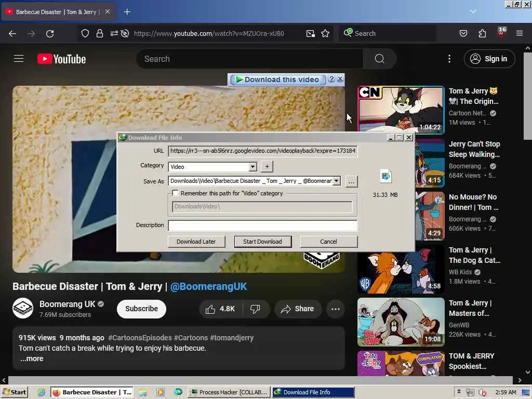Go back with the browser back arrow
Screen dimensions: 532x399
click(12, 34)
